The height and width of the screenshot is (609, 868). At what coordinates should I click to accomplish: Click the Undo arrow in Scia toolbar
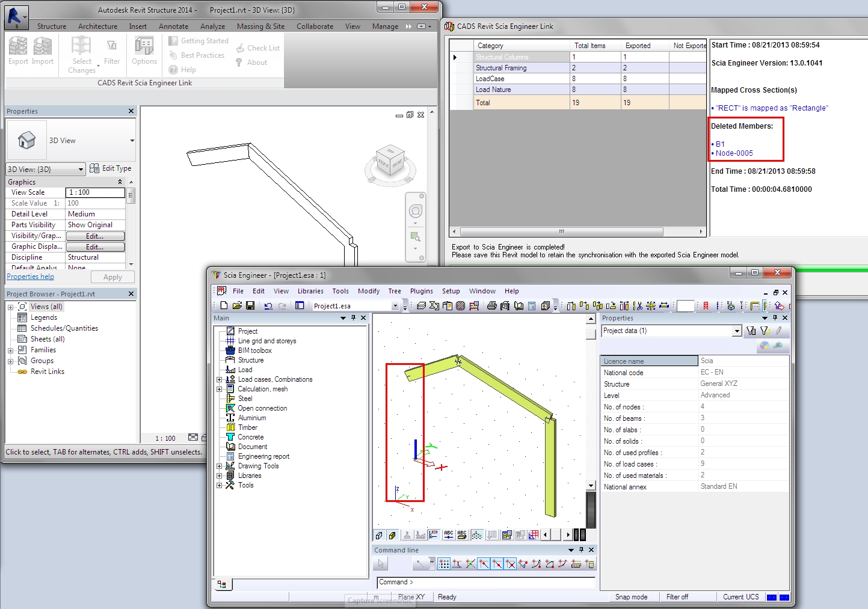(x=268, y=306)
